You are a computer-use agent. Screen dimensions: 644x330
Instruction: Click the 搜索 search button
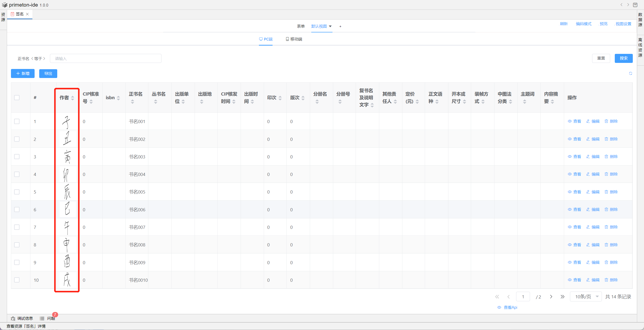coord(623,58)
